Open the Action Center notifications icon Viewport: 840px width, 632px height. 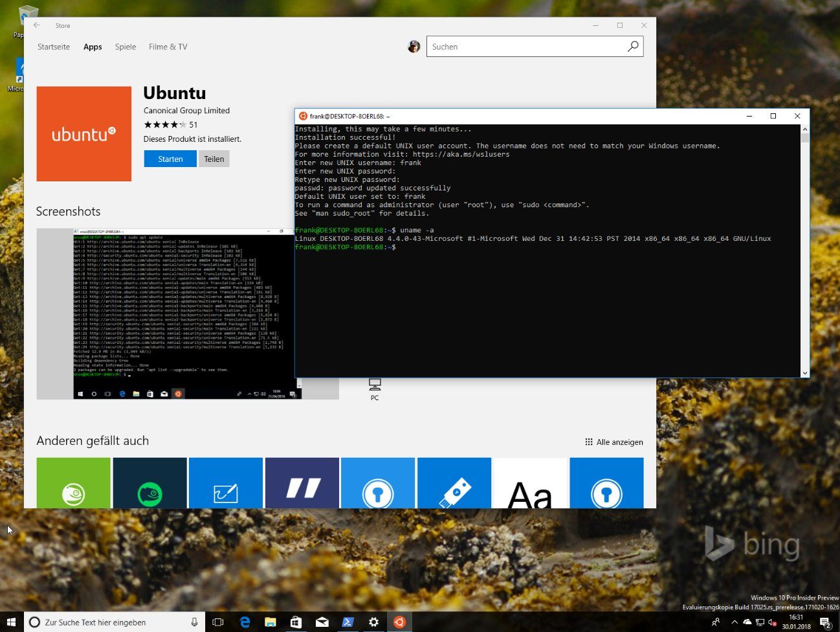point(825,622)
